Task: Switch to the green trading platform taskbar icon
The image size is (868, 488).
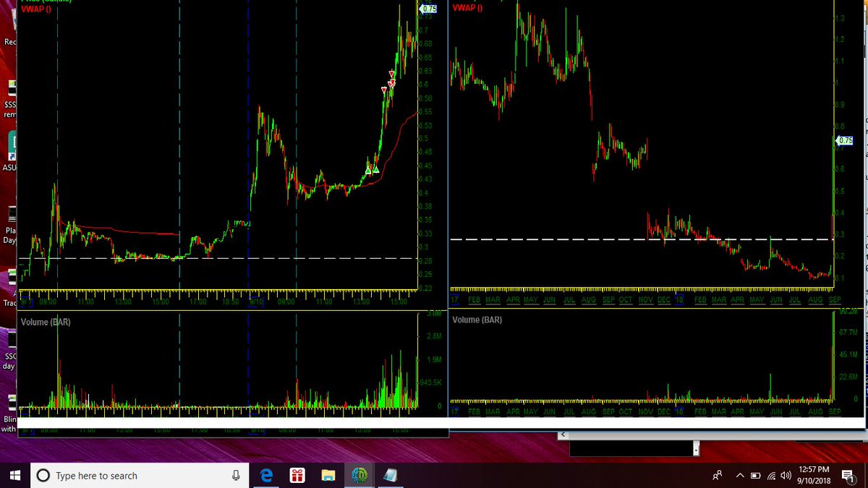Action: [x=359, y=475]
